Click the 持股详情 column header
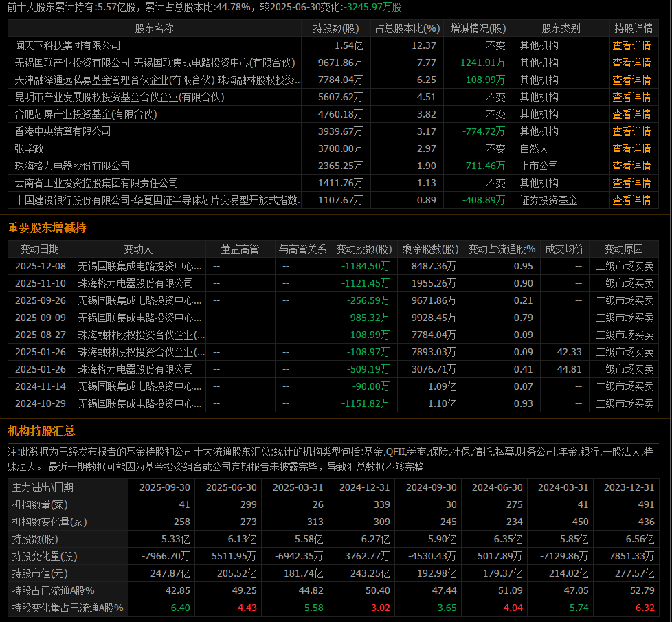Screen dimensions: 672x622 [634, 28]
